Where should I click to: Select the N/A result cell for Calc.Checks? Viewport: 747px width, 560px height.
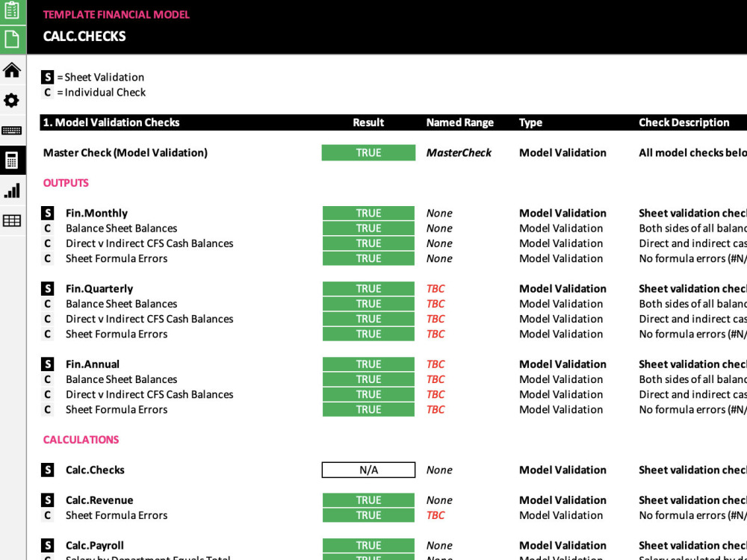pos(368,470)
